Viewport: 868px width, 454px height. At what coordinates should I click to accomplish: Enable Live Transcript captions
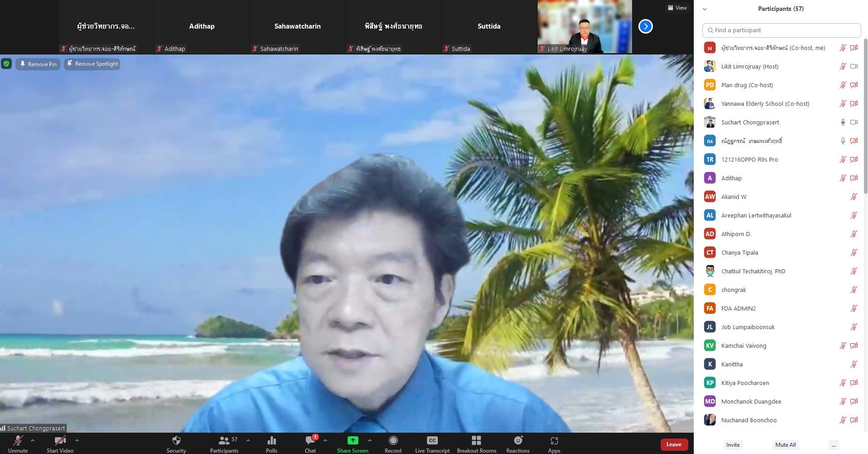432,443
